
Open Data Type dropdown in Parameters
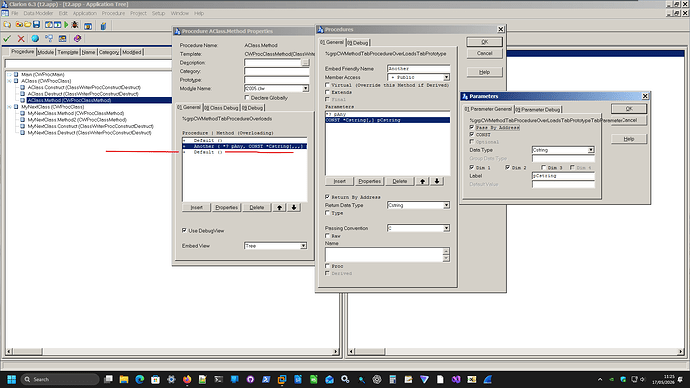coord(591,150)
